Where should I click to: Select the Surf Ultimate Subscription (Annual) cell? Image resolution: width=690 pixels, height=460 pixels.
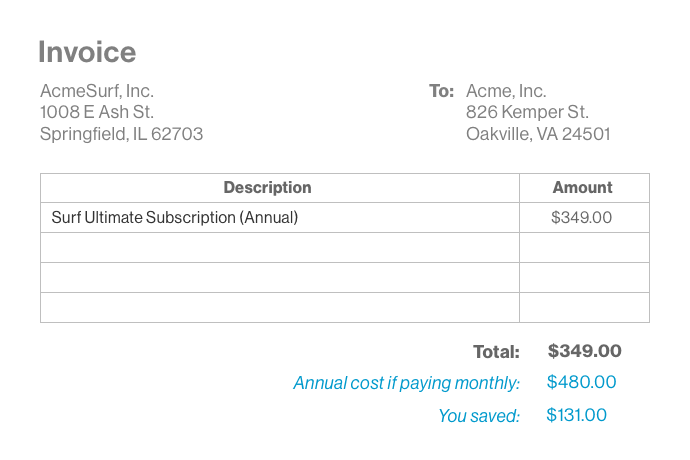(x=175, y=217)
